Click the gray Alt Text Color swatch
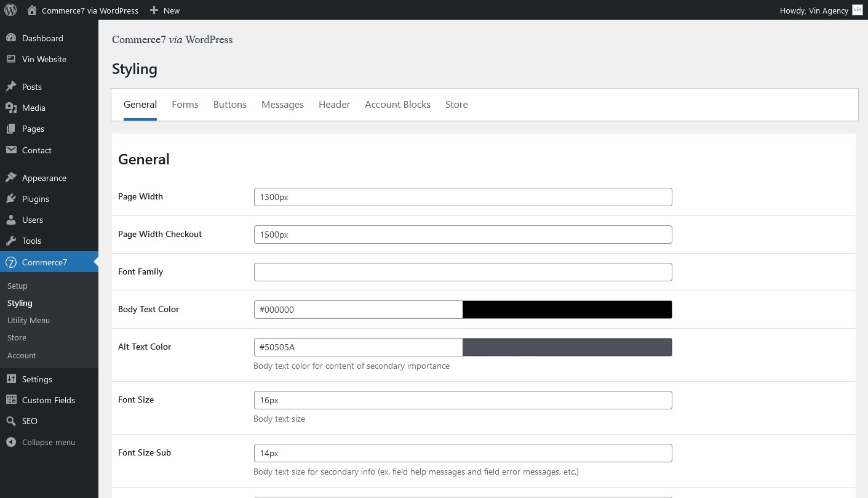The height and width of the screenshot is (498, 868). pos(567,347)
